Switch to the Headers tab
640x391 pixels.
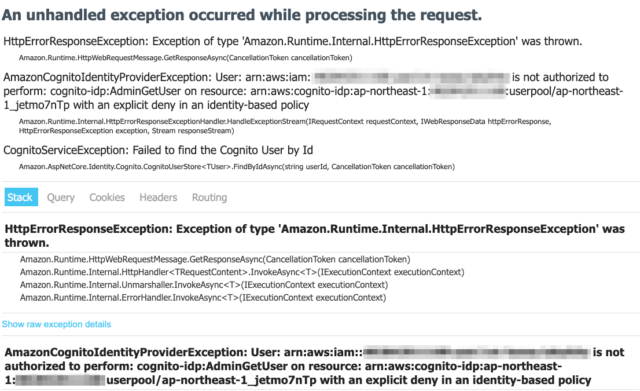tap(158, 198)
